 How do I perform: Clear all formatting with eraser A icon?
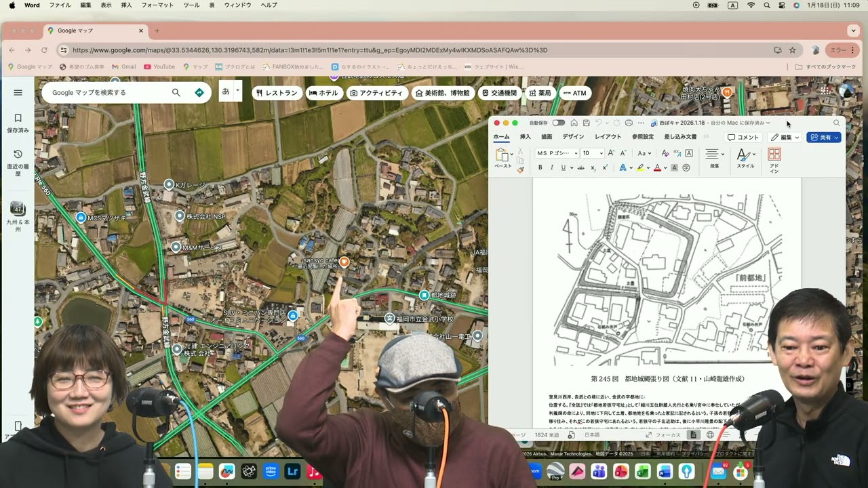[x=665, y=153]
